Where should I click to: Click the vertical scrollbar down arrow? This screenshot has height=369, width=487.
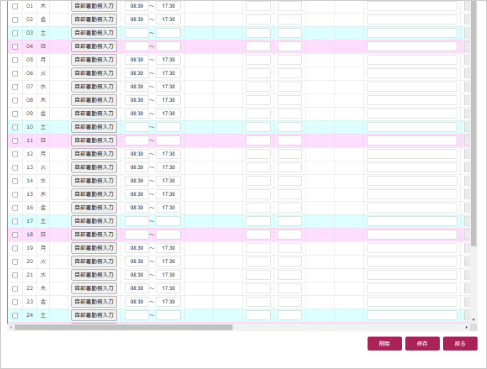(473, 320)
